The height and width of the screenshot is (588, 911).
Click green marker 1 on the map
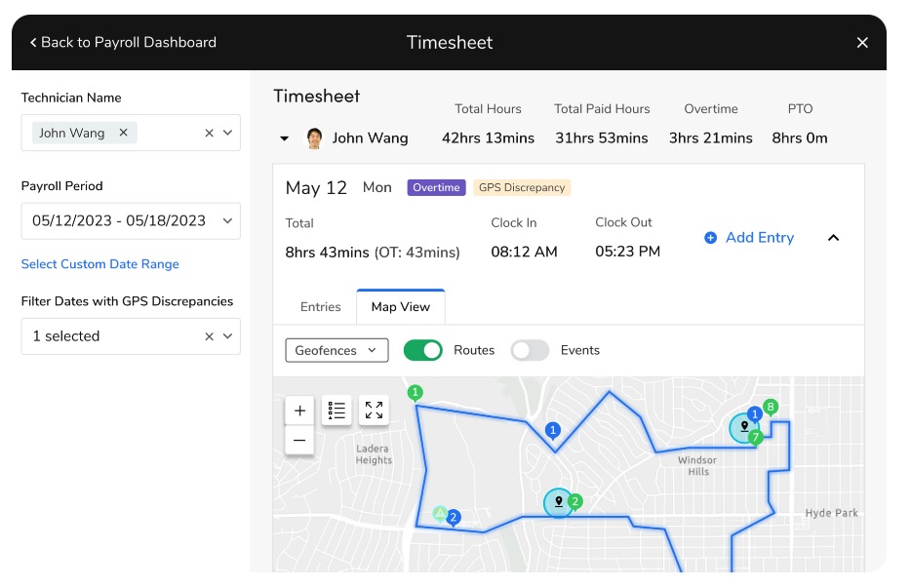pyautogui.click(x=415, y=393)
